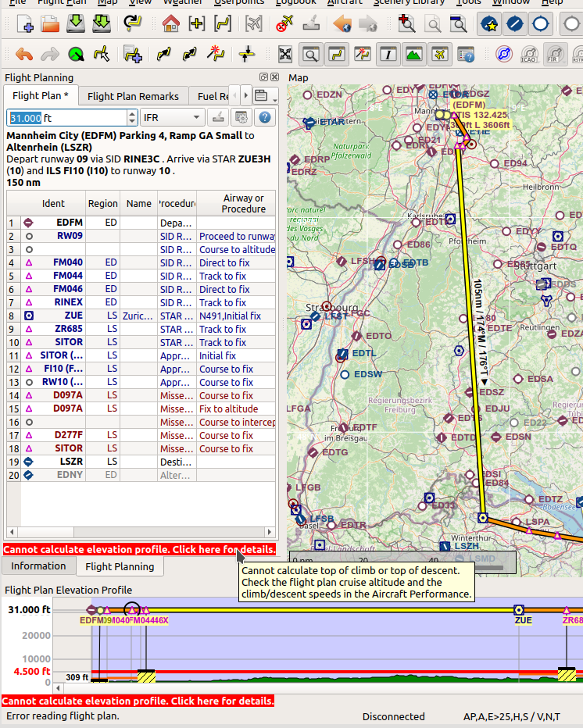Toggle the flight plan dock window
This screenshot has width=583, height=728.
tap(337, 55)
